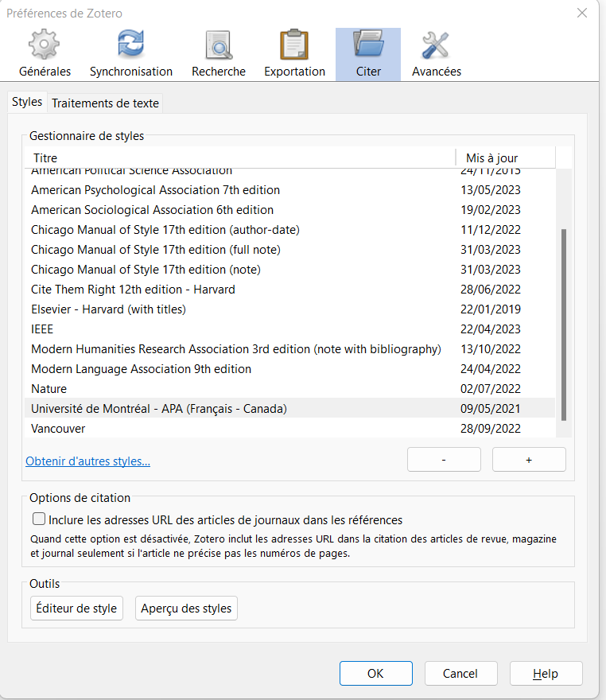
Task: Select Modern Language Association 9th edition style
Action: [x=290, y=369]
